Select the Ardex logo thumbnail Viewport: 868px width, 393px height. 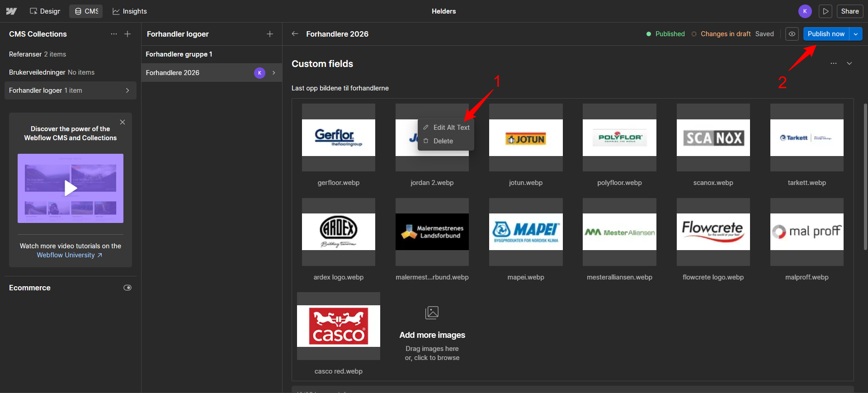point(339,232)
